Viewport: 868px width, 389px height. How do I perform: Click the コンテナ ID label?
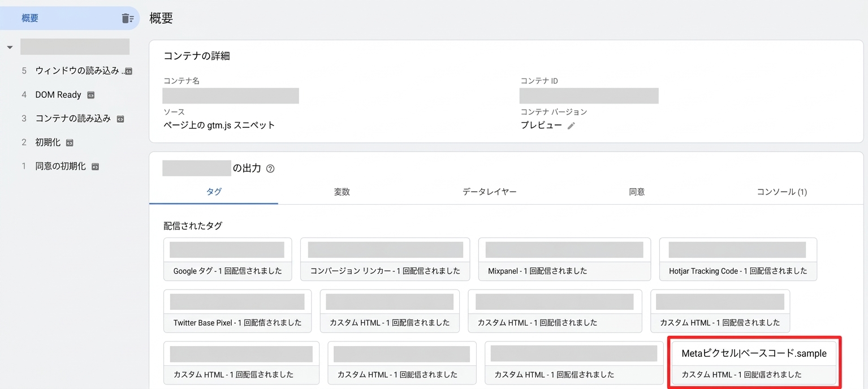point(539,81)
